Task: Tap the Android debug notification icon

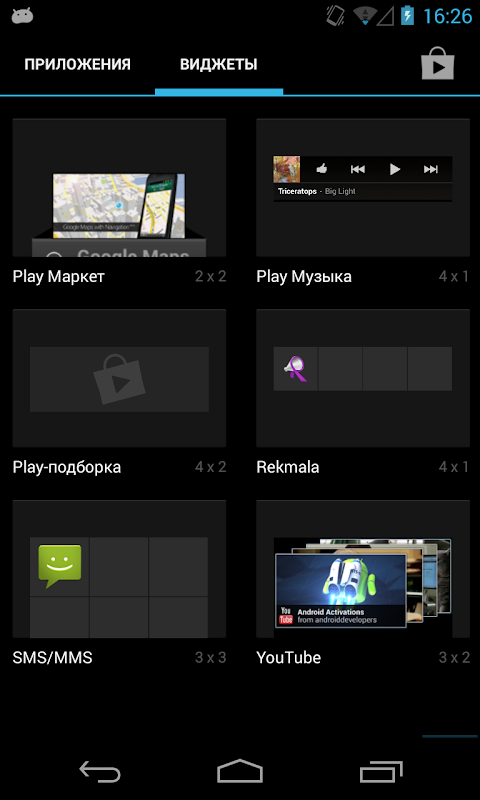Action: [x=22, y=16]
